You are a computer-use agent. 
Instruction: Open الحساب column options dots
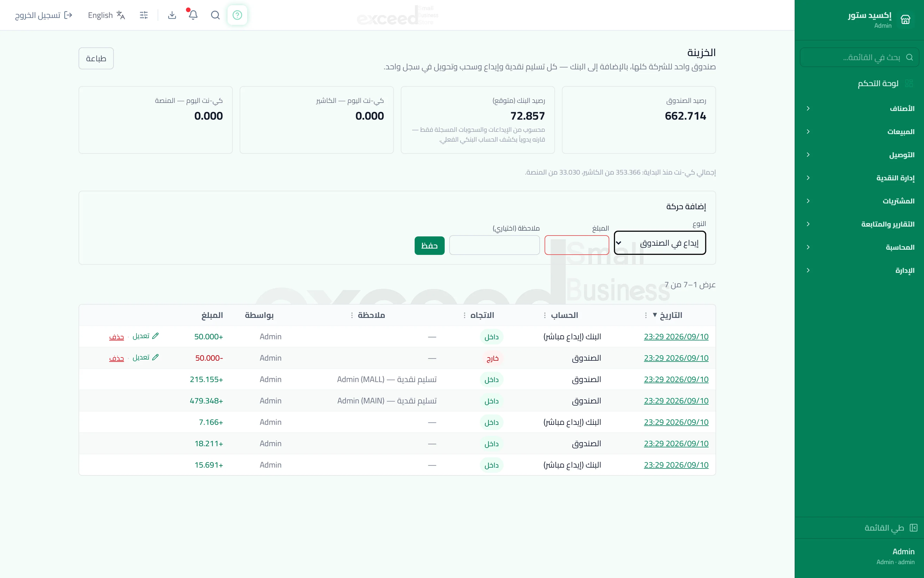pyautogui.click(x=545, y=315)
